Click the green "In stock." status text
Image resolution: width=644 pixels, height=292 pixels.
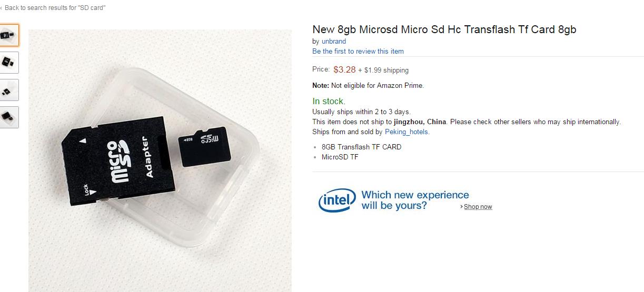tap(329, 101)
